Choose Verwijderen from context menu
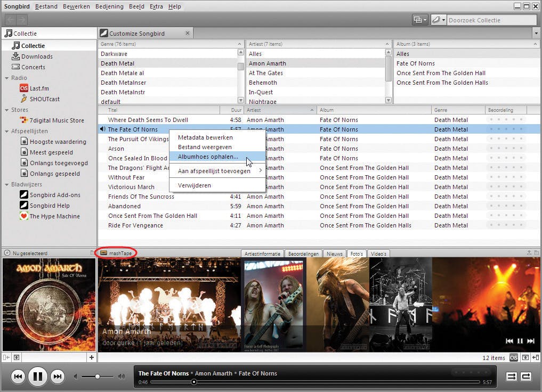Screen dimensions: 542x392 pyautogui.click(x=217, y=185)
